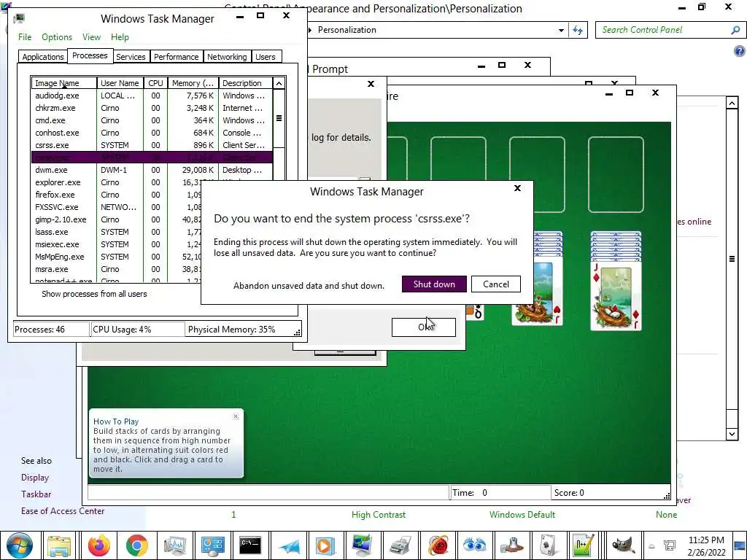Switch to the Users tab
This screenshot has width=747, height=560.
tap(265, 57)
